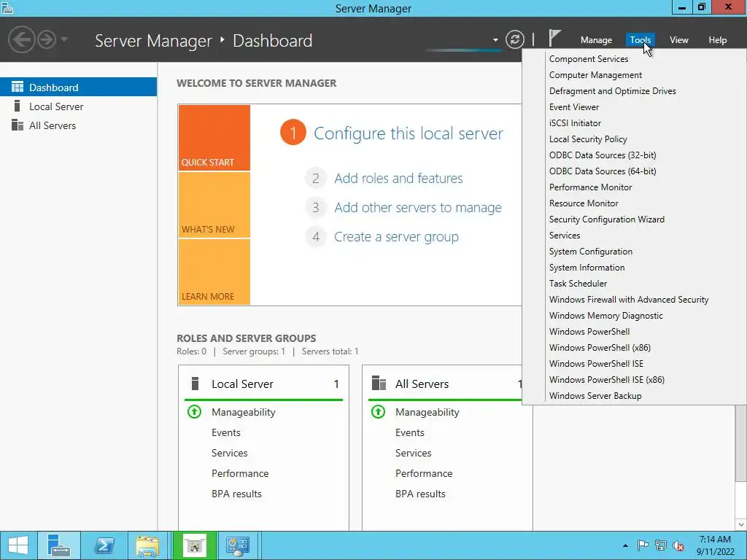The image size is (747, 560).
Task: Open the What's New tile
Action: tap(214, 205)
